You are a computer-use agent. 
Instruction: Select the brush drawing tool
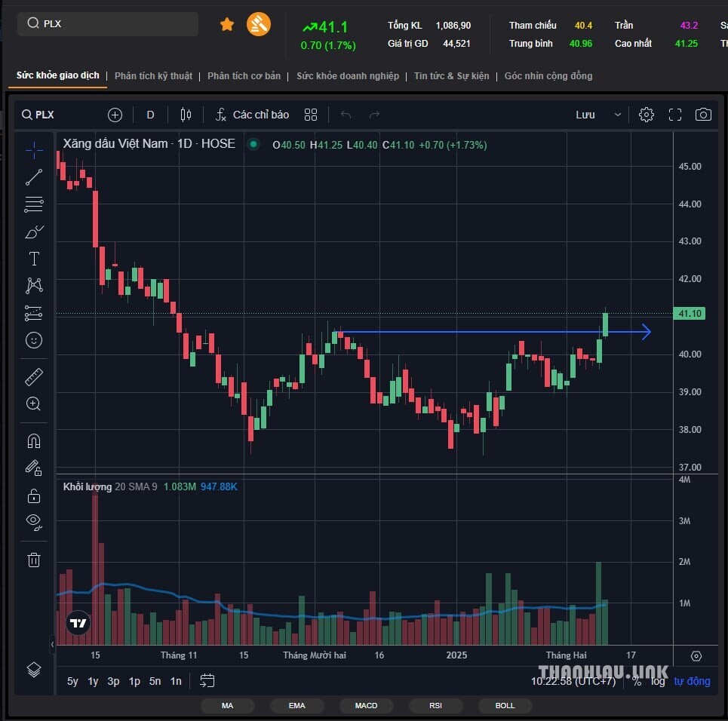tap(34, 232)
